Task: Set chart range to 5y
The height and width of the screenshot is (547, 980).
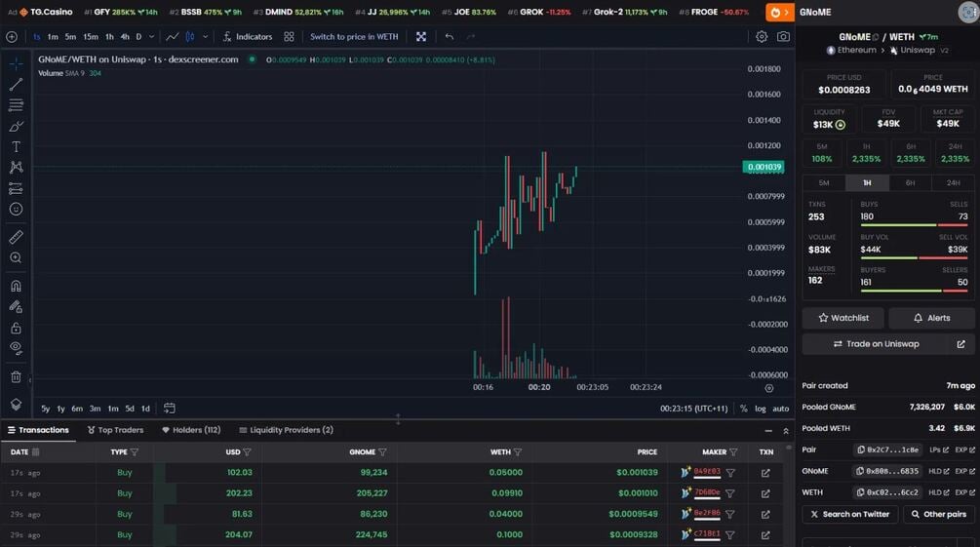Action: tap(45, 409)
